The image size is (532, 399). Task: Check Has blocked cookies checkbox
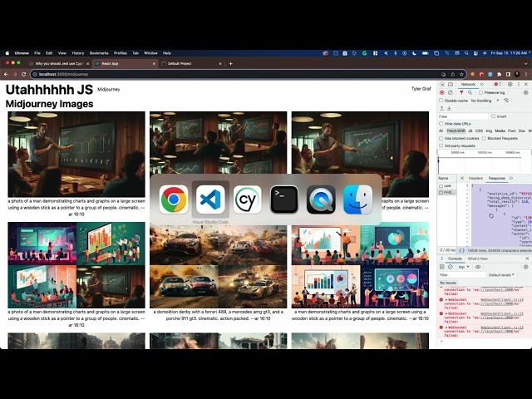(x=441, y=139)
